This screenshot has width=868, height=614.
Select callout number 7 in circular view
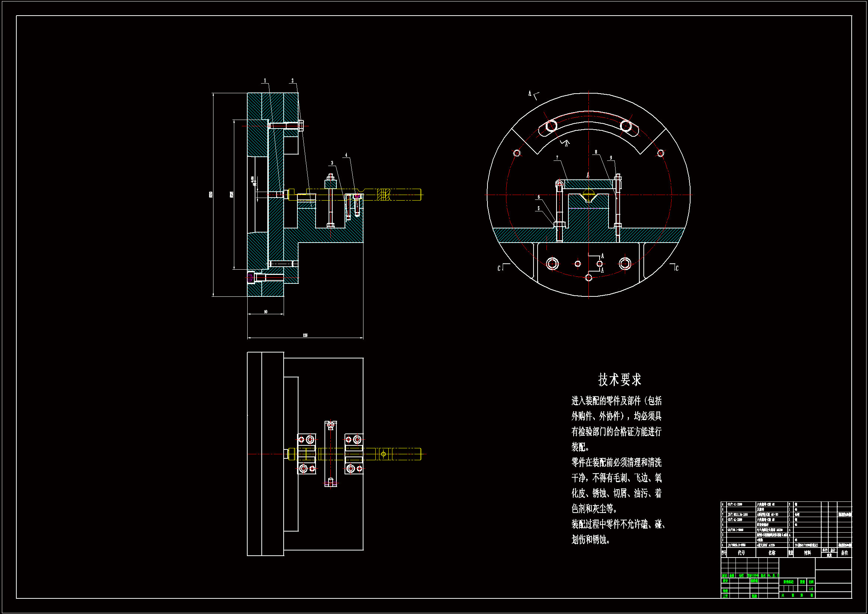557,158
